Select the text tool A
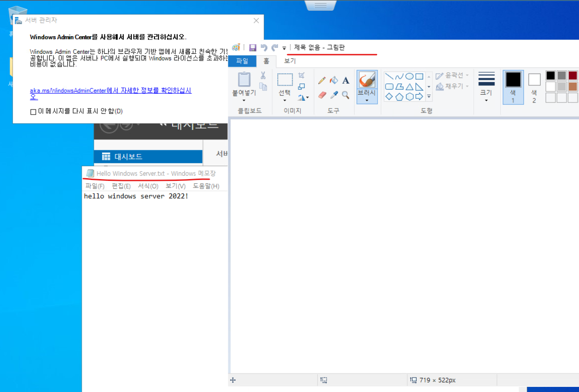This screenshot has height=392, width=579. pos(346,80)
